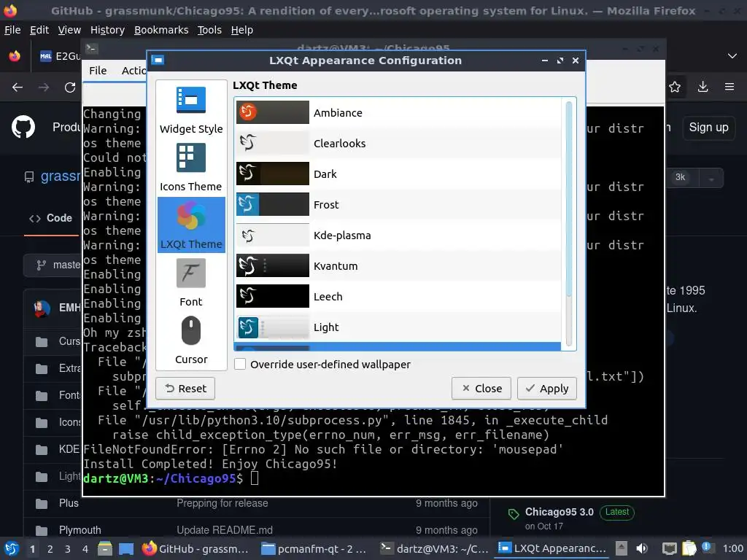Open Firefox Edit menu
This screenshot has width=747, height=560.
click(x=39, y=30)
